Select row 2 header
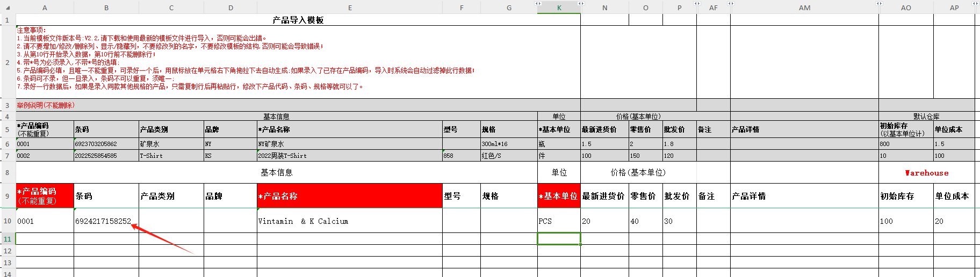The height and width of the screenshot is (277, 980). [8, 62]
